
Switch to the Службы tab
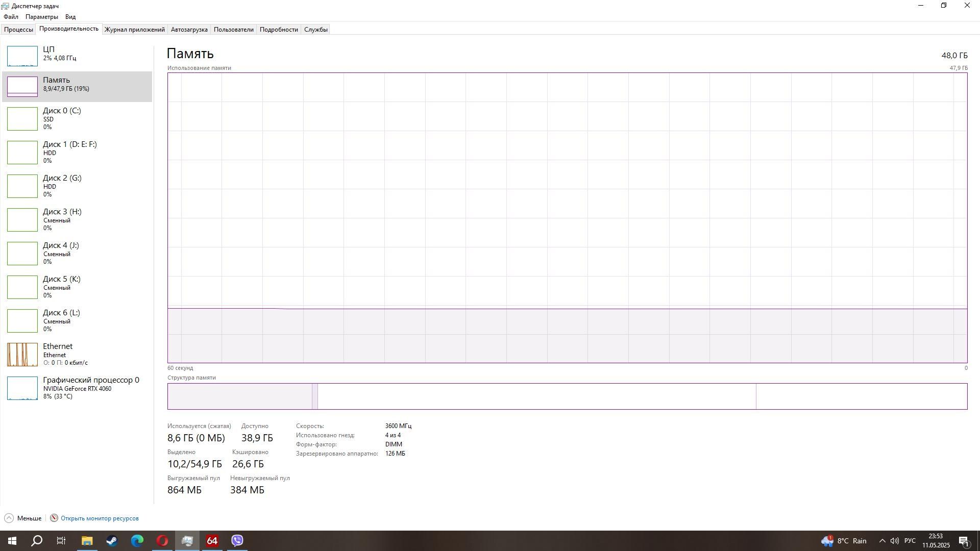tap(315, 30)
